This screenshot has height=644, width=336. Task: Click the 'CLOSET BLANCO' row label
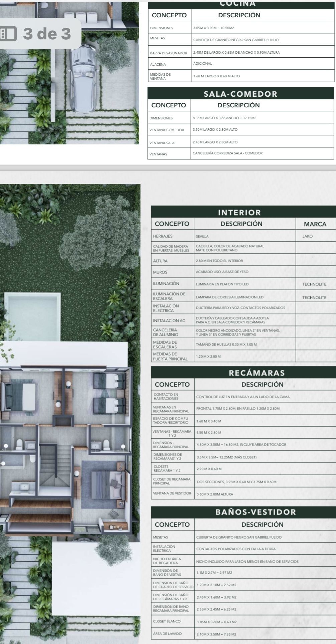166,621
